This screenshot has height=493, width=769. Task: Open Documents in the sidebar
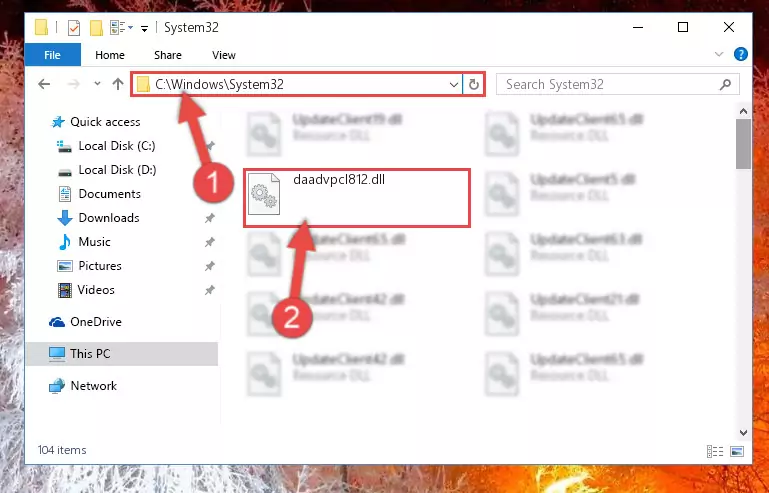109,194
